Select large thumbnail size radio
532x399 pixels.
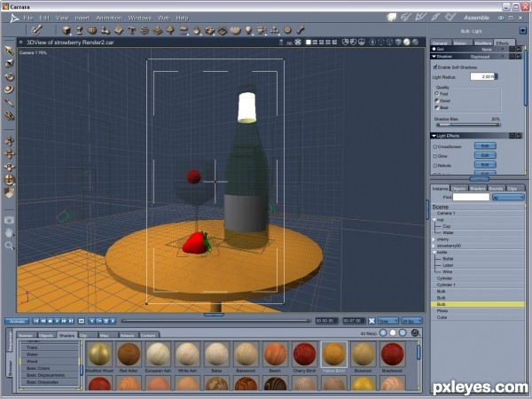[x=403, y=332]
